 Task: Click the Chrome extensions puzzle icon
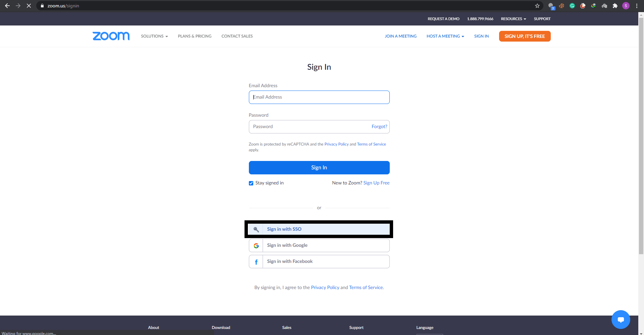[x=616, y=6]
